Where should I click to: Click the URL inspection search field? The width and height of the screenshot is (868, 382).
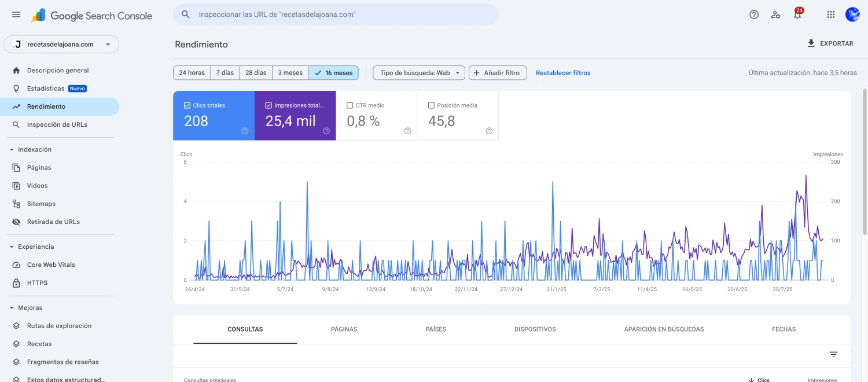[x=336, y=14]
